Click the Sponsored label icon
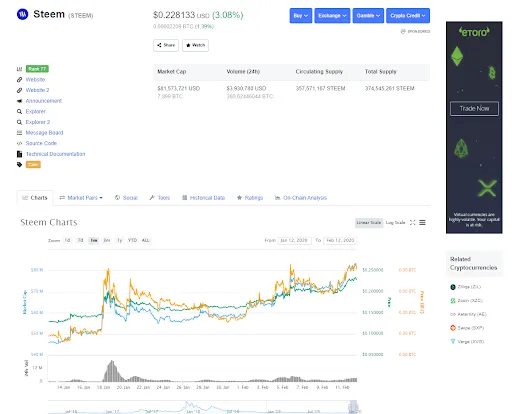 click(x=403, y=31)
